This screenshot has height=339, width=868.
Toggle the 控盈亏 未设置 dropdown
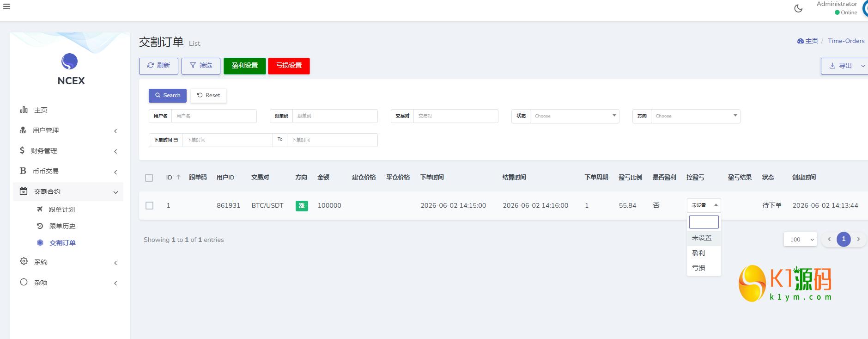704,205
